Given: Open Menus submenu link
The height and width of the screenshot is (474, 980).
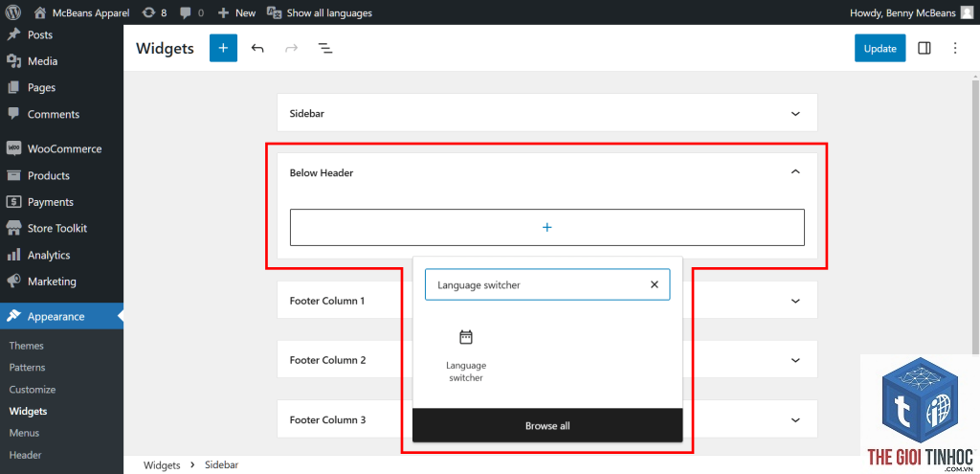Looking at the screenshot, I should coord(24,433).
